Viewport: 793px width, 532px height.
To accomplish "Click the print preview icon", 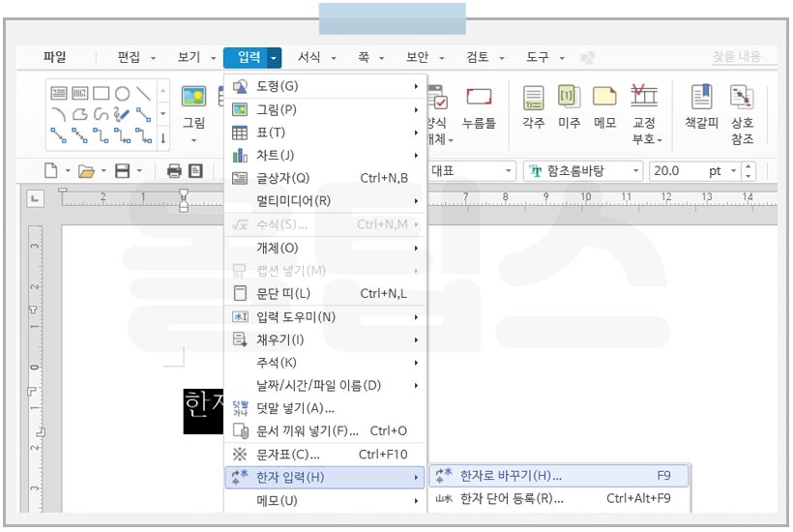I will tap(195, 171).
